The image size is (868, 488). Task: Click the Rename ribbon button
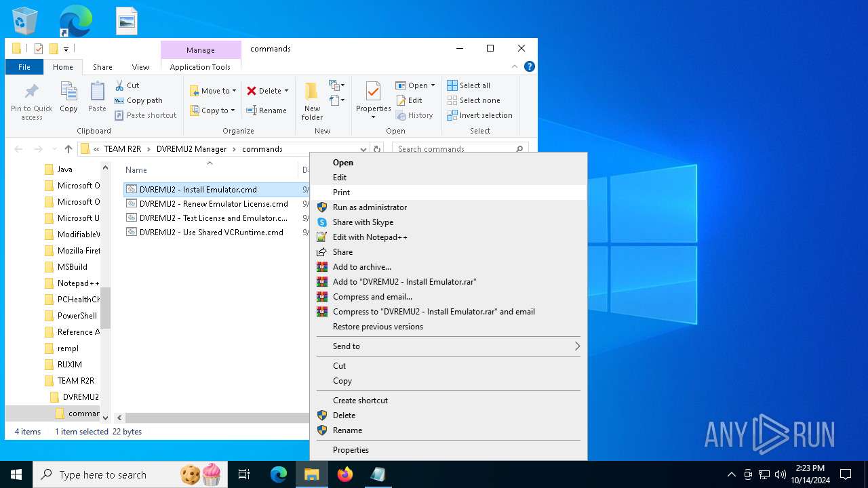(266, 110)
